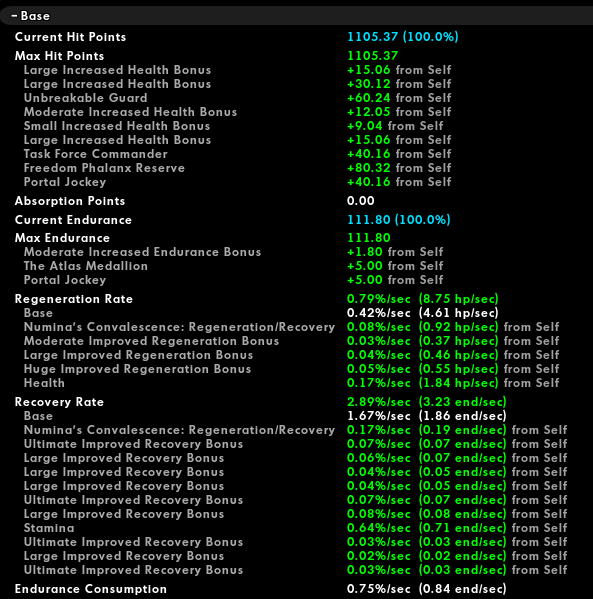
Task: Select the Regeneration Rate label
Action: pyautogui.click(x=73, y=299)
